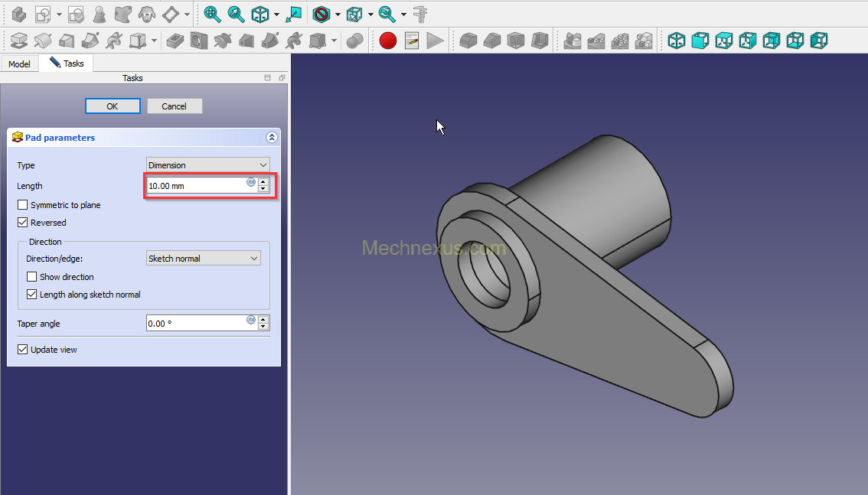
Task: Open the measure distance caliper tool
Action: point(419,14)
